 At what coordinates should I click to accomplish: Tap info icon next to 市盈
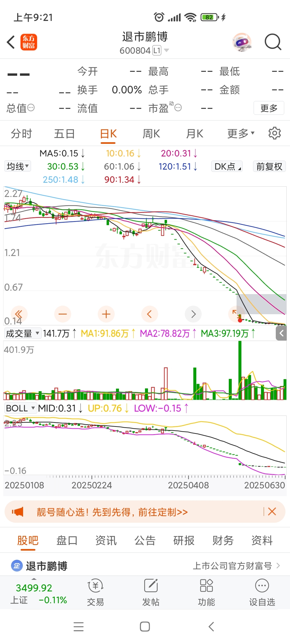[178, 108]
